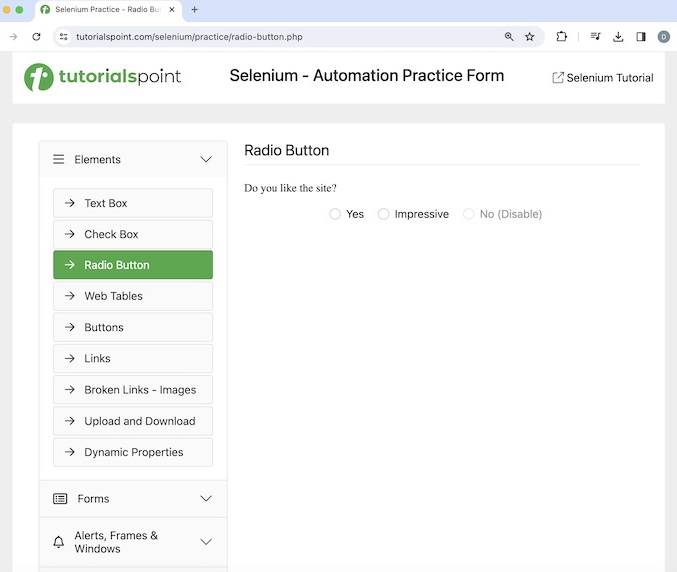The image size is (677, 572).
Task: Open the Web Tables menu item
Action: (x=133, y=296)
